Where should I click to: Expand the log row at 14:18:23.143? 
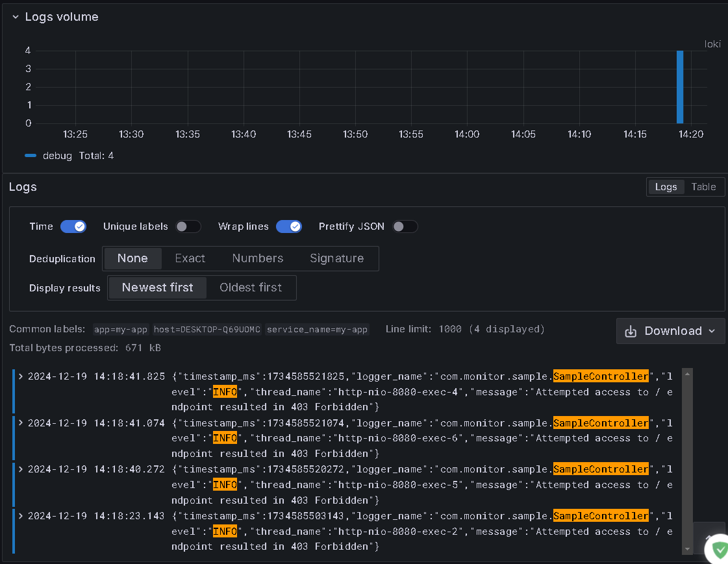pyautogui.click(x=20, y=516)
